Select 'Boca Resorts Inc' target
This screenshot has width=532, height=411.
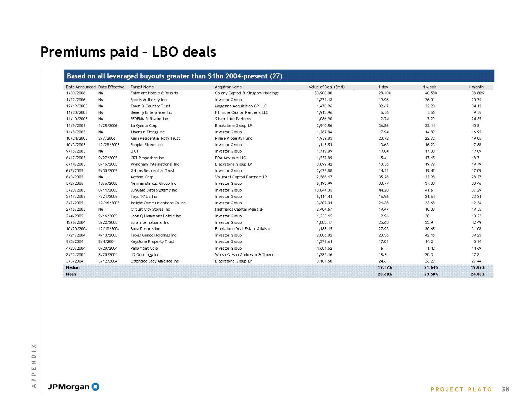click(x=145, y=229)
